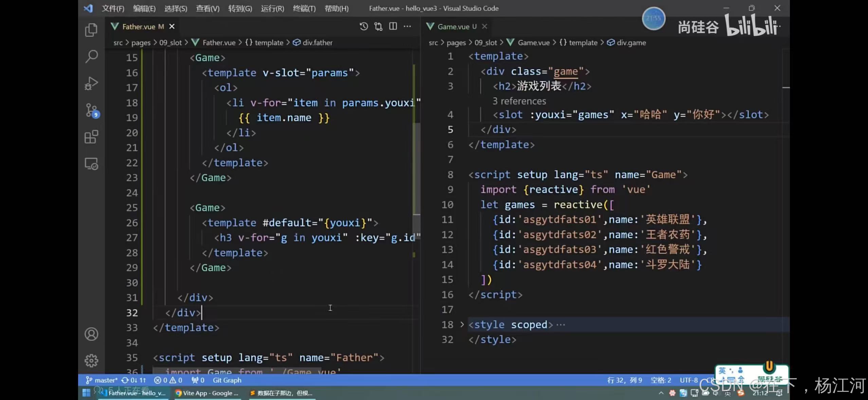
Task: Open Run and Debug view
Action: coord(91,83)
